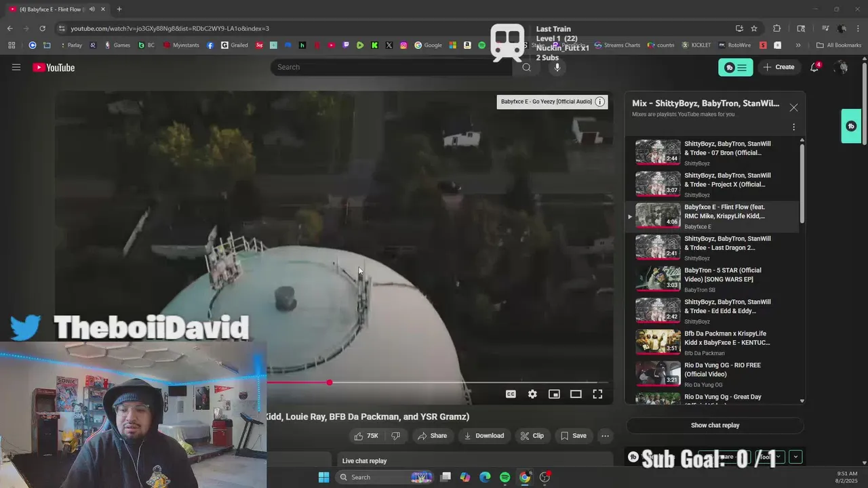
Task: Select the Flint Flow playlist entry
Action: [712, 216]
